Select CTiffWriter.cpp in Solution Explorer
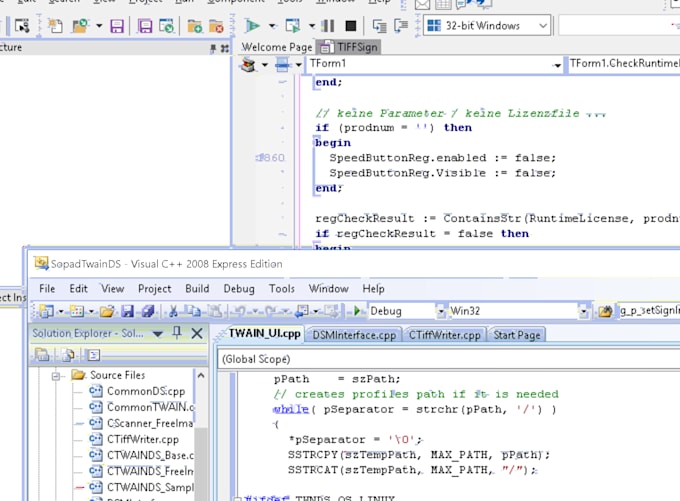This screenshot has height=501, width=680. [142, 439]
